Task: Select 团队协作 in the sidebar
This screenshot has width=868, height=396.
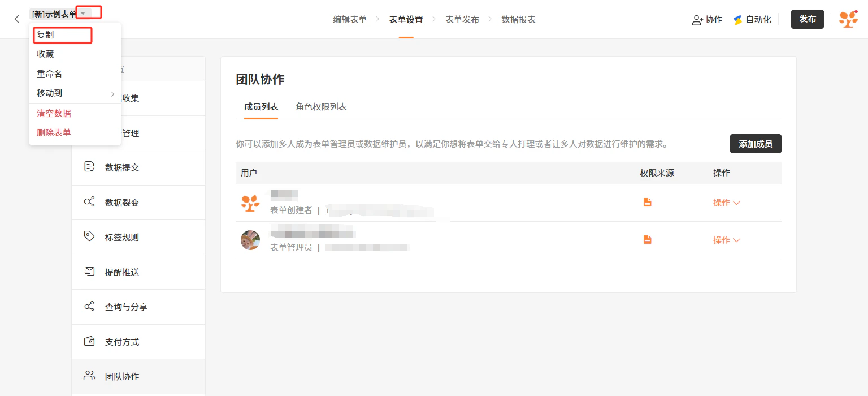Action: click(x=138, y=376)
